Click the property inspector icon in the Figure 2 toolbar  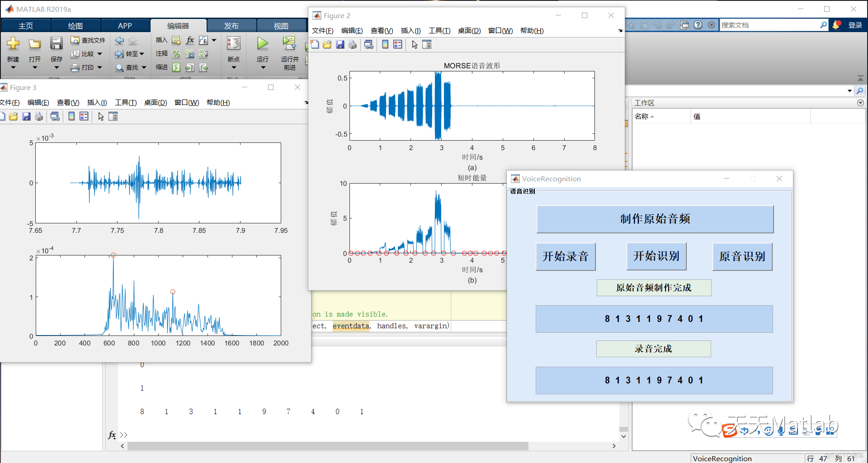[427, 44]
